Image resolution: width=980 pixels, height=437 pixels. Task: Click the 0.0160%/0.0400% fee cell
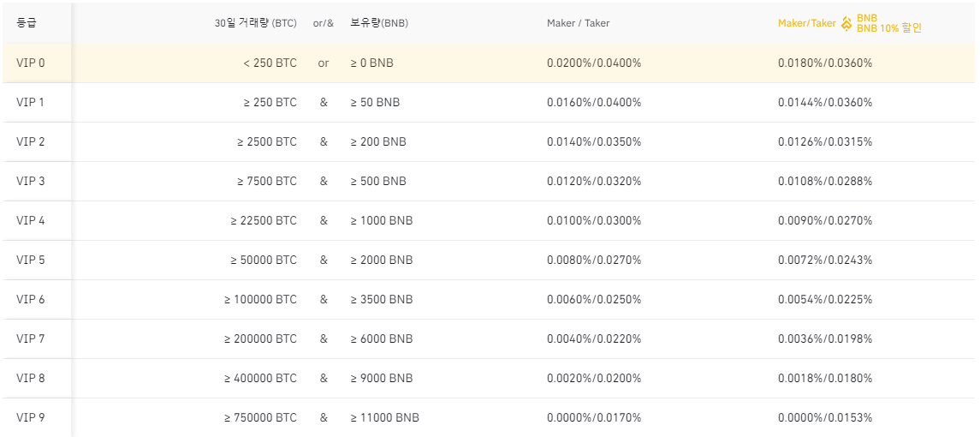click(594, 102)
